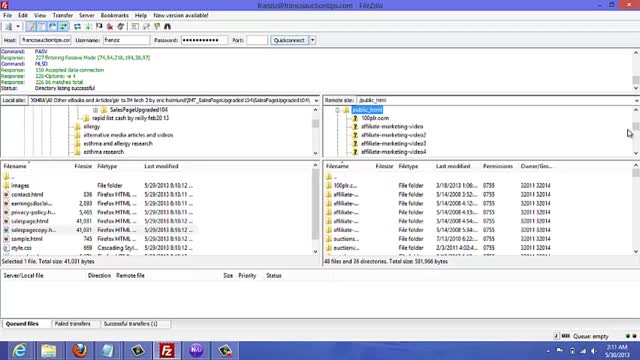The width and height of the screenshot is (640, 360).
Task: Click the reconnect to last server icon
Action: point(120,27)
